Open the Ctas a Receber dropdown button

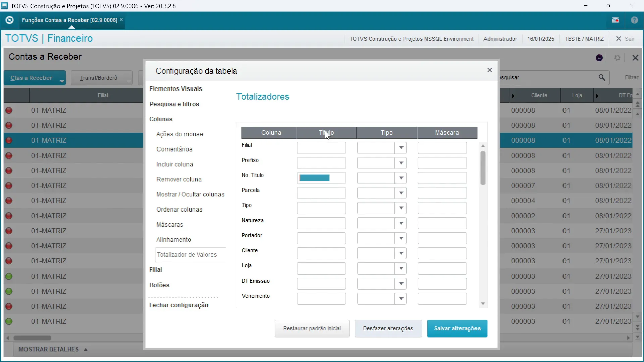(x=35, y=78)
